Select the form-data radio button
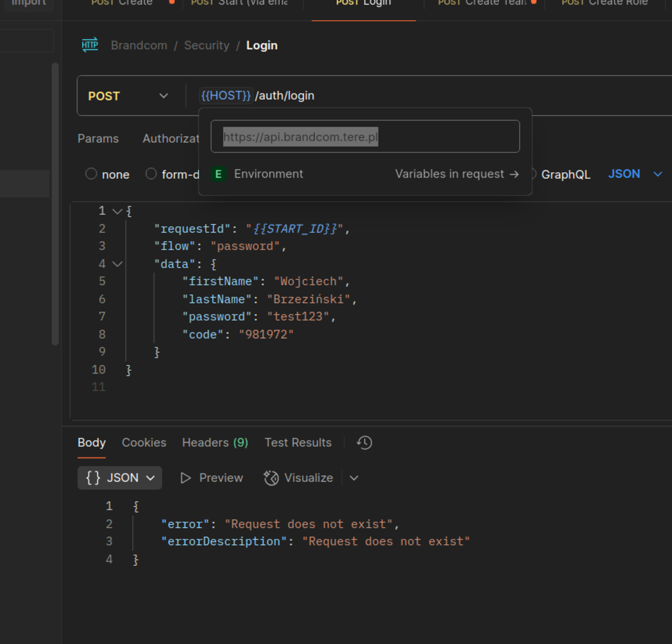This screenshot has height=644, width=672. [x=151, y=174]
